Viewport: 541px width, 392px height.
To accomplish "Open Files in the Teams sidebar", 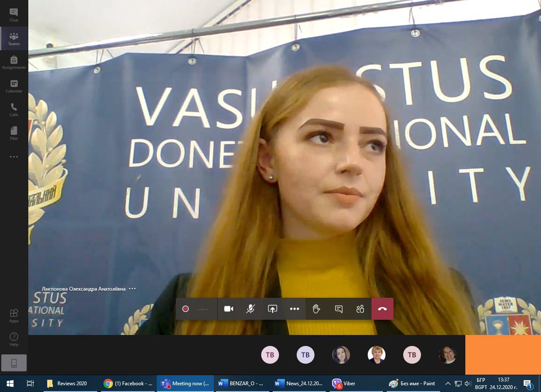I will [x=14, y=133].
